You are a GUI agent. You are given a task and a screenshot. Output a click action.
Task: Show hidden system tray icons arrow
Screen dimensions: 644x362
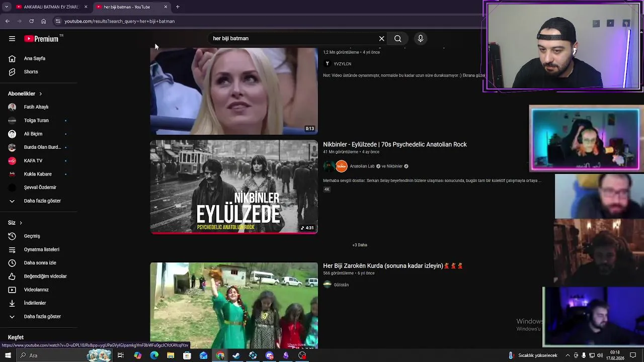pos(568,355)
